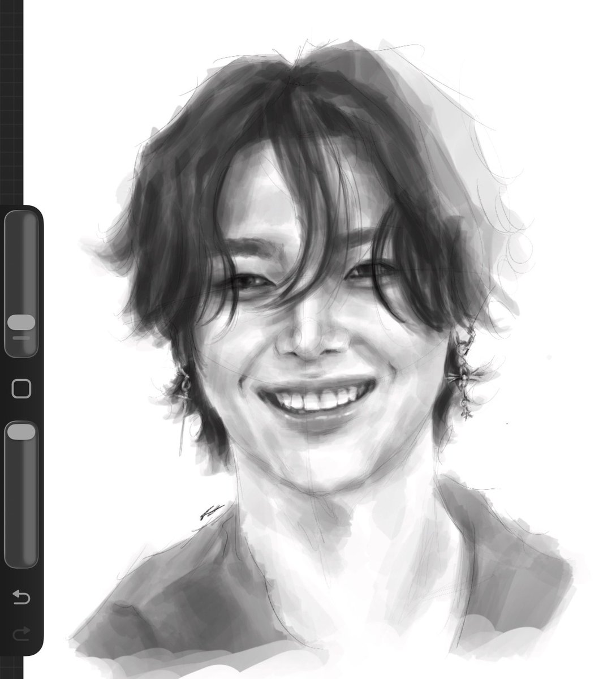This screenshot has width=616, height=679.
Task: Tap the brush opacity slider handle
Action: [x=21, y=432]
